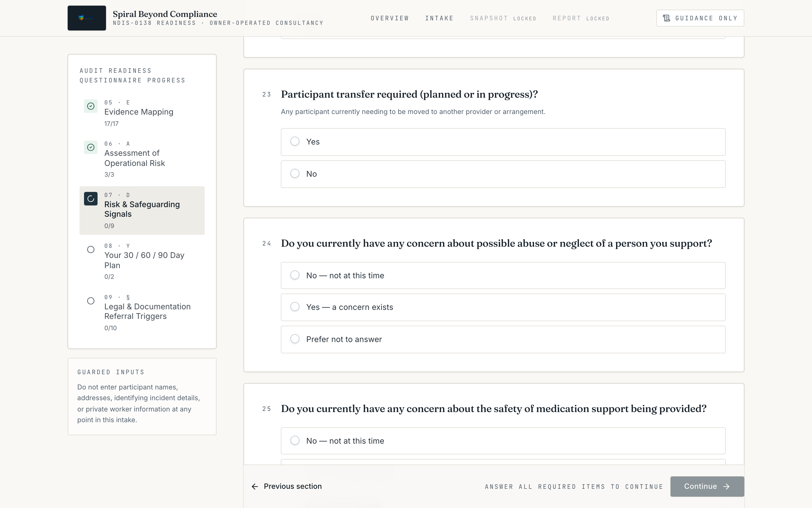Click the left arrow beside Previous section
This screenshot has width=812, height=508.
[255, 487]
